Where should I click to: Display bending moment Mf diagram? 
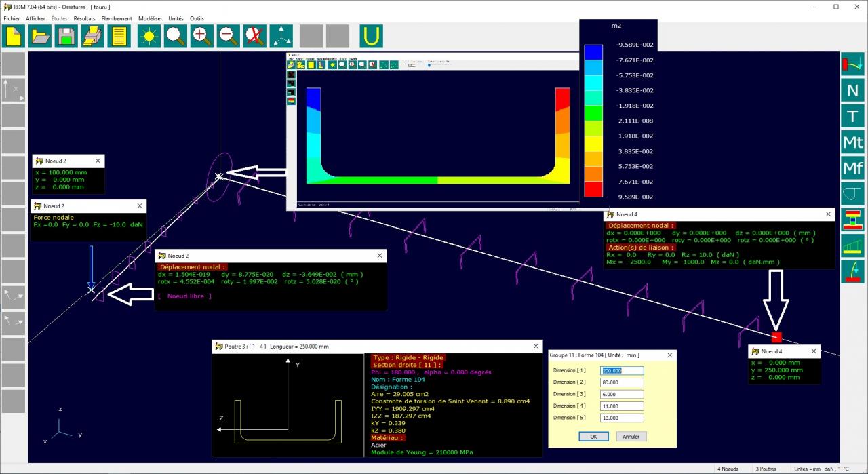click(852, 167)
